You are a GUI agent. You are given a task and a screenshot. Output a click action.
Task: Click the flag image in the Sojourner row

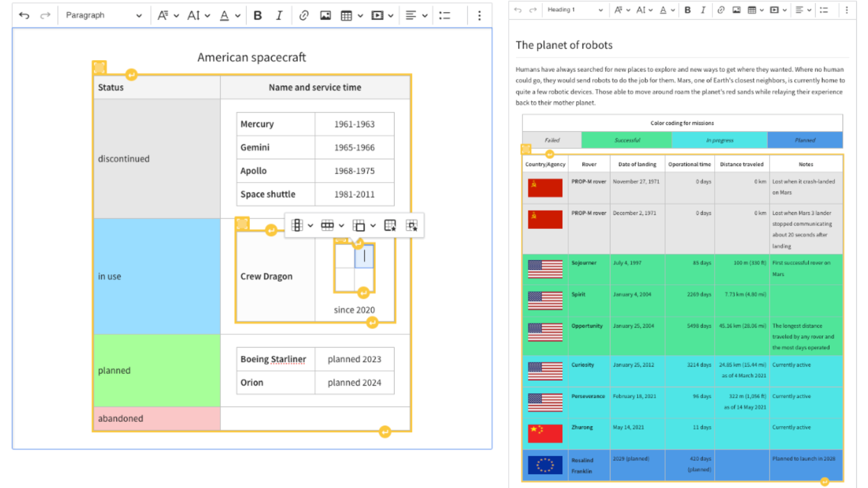[x=545, y=269]
